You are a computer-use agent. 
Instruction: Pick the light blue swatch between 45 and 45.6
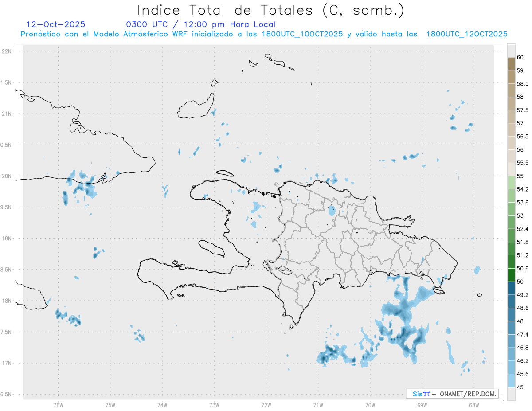coord(511,380)
